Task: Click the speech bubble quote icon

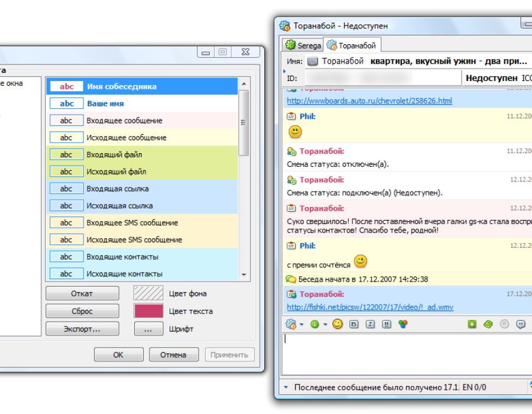Action: click(520, 325)
